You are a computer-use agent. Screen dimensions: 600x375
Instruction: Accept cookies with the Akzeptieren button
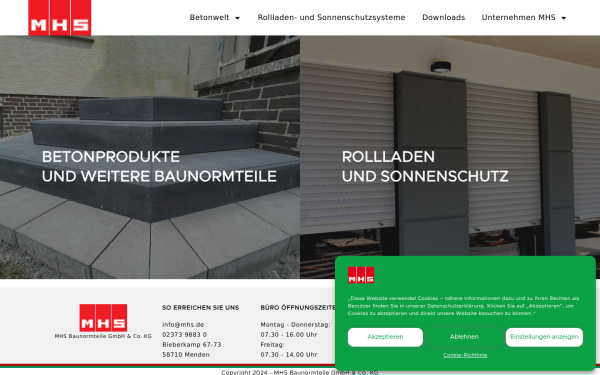click(385, 337)
